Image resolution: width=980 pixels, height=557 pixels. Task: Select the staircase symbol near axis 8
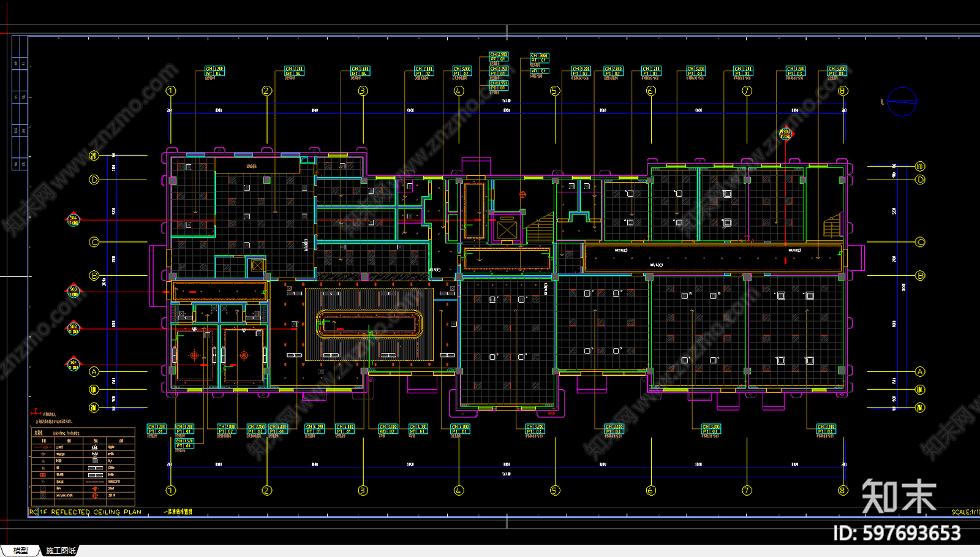[833, 225]
